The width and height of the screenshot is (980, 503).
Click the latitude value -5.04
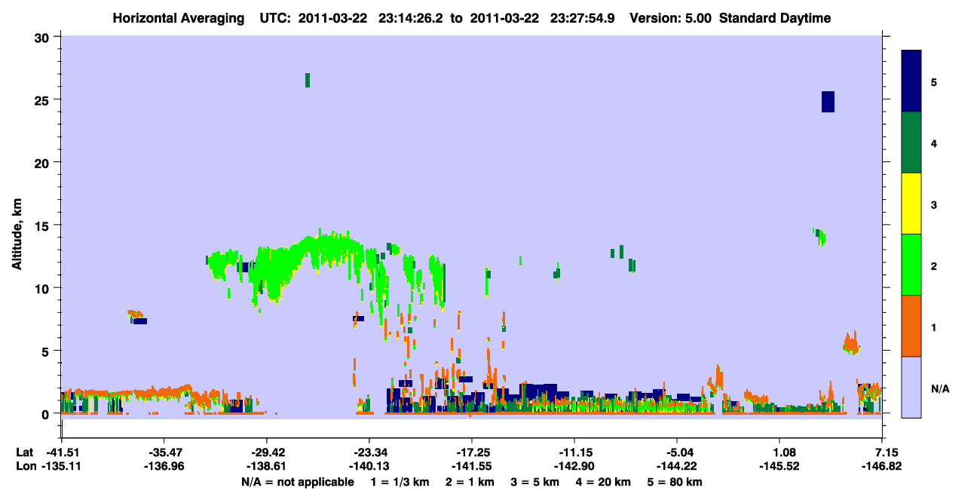coord(677,452)
